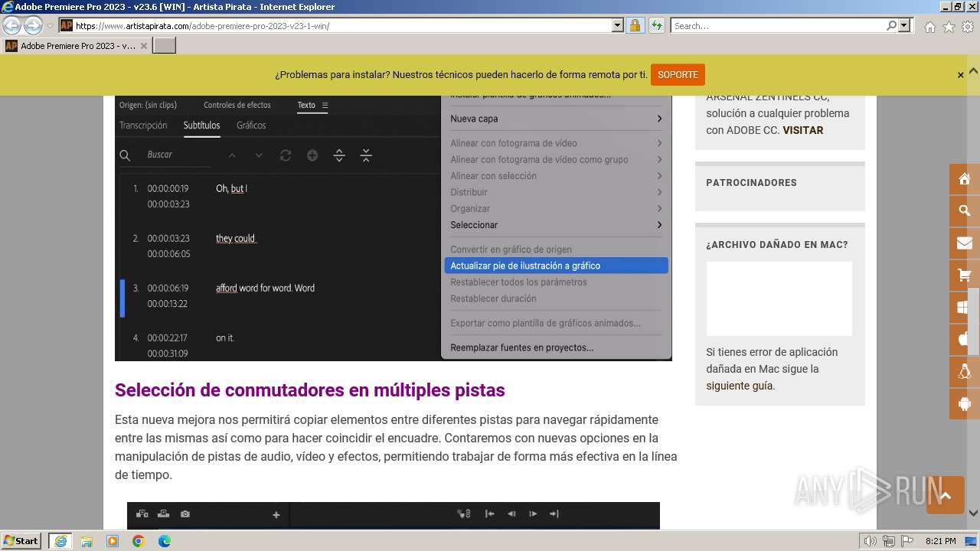The width and height of the screenshot is (980, 551).
Task: Select the Transcripción tab in the image
Action: coord(143,126)
